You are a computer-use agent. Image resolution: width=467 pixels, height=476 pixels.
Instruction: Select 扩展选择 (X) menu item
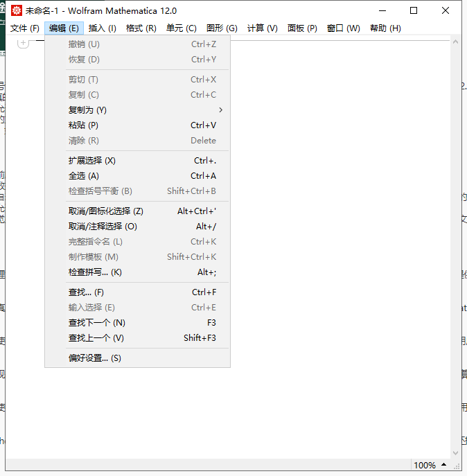(x=138, y=161)
